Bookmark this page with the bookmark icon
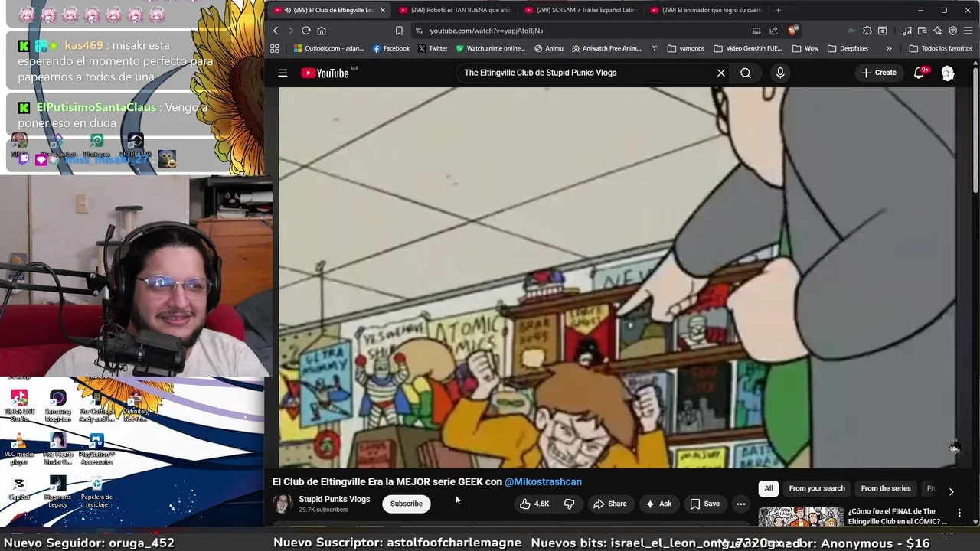 [x=399, y=31]
